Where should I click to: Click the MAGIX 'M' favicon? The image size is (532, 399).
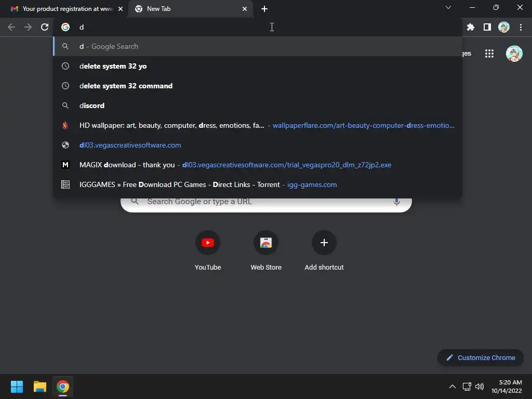click(65, 165)
